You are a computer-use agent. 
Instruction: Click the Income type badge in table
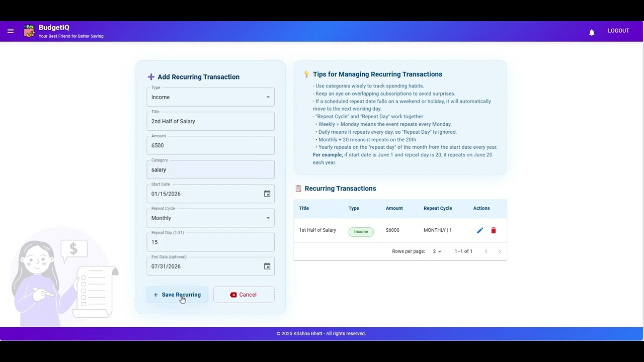click(x=361, y=232)
